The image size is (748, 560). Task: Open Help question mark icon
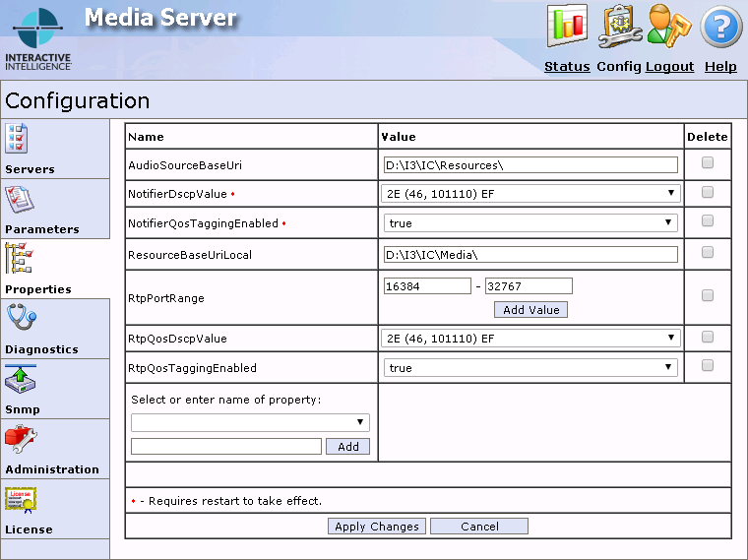coord(720,27)
